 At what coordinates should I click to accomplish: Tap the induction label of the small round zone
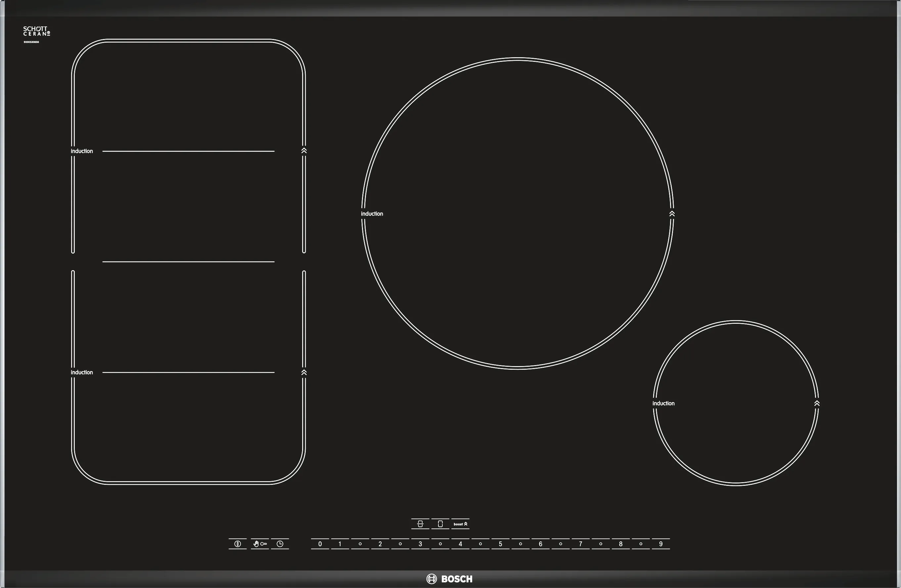(663, 403)
